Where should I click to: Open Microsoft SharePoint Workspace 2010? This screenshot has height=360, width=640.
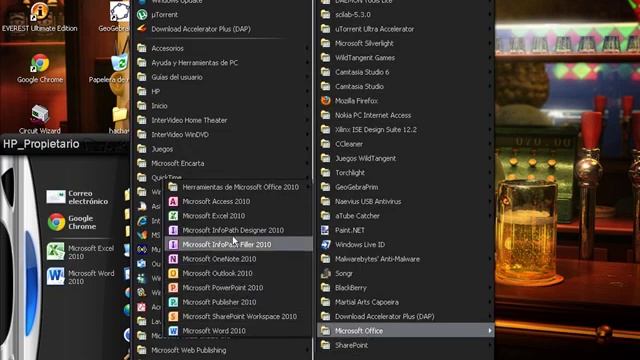click(238, 316)
